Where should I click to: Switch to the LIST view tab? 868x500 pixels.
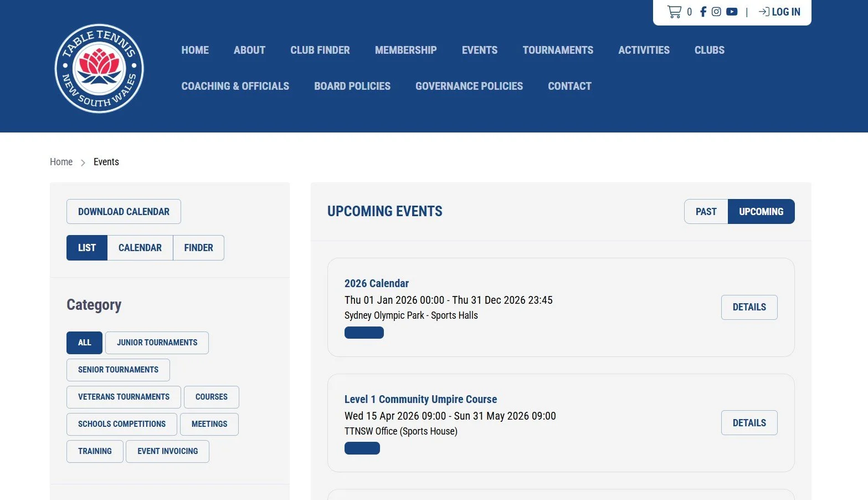tap(87, 248)
